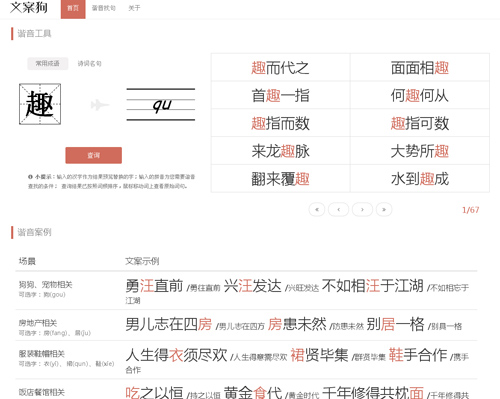
Task: Click example phrase 勇汪直前
Action: pos(154,286)
